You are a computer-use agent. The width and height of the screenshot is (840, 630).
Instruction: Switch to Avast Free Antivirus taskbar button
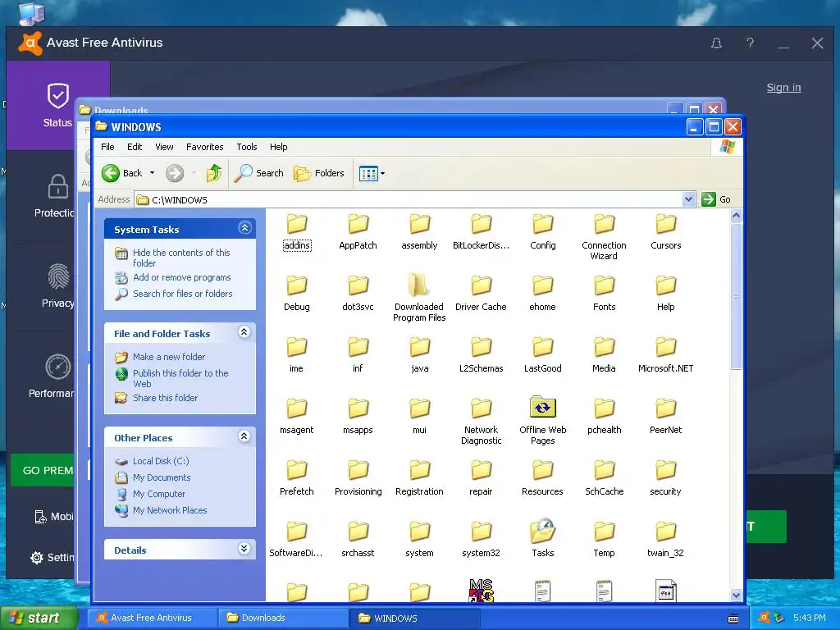pyautogui.click(x=153, y=619)
